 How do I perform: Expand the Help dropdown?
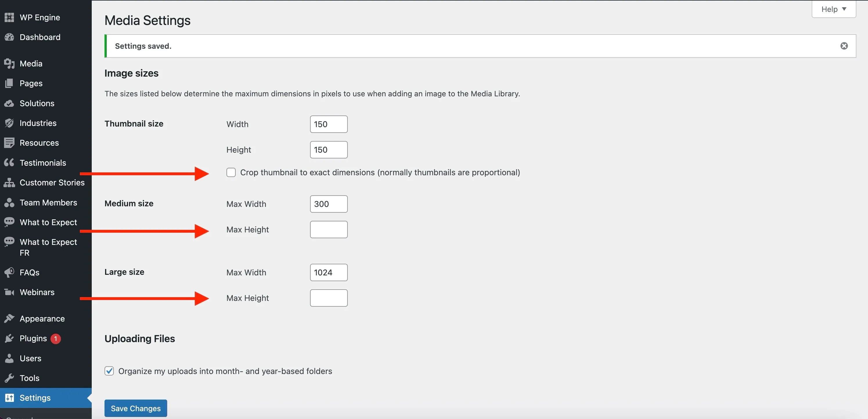[834, 9]
